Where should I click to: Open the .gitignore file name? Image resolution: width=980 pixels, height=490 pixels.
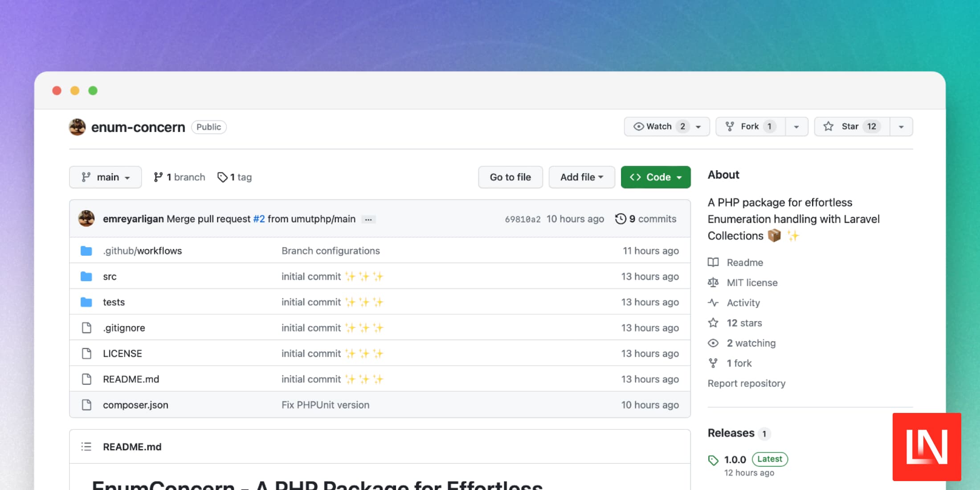(x=124, y=328)
